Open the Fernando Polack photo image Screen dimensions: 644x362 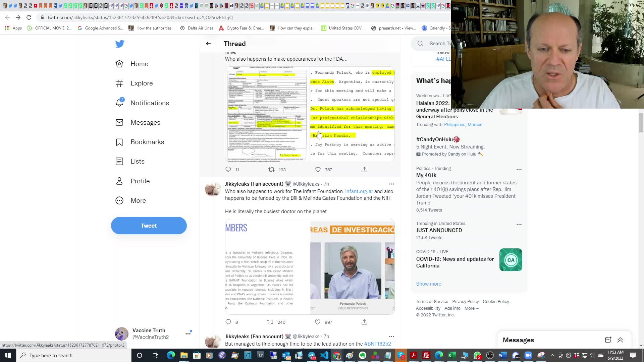pos(352,267)
